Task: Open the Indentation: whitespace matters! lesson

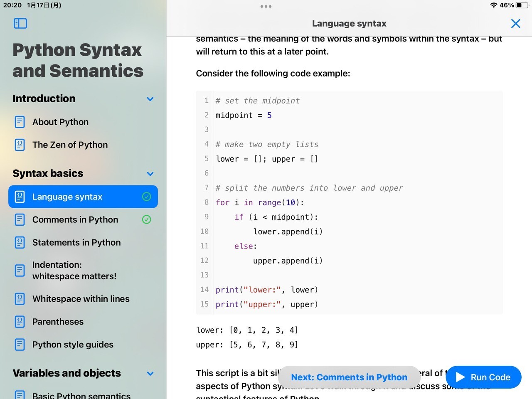Action: 75,270
